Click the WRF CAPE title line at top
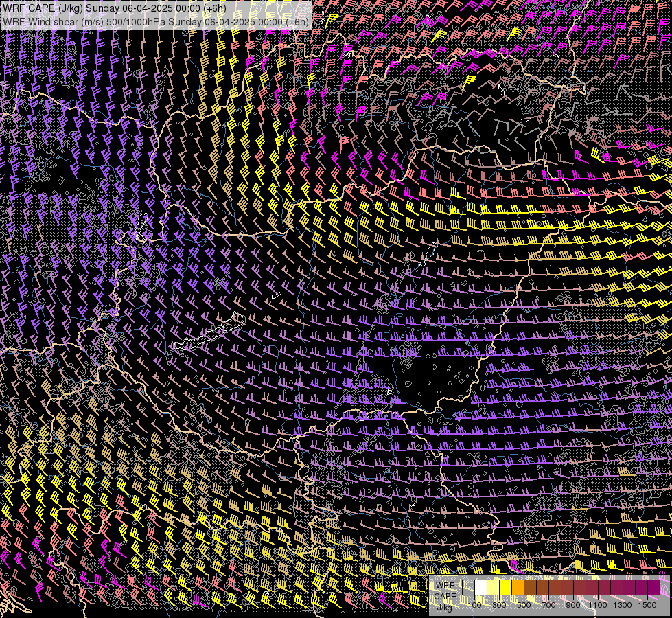This screenshot has width=672, height=618. click(x=114, y=8)
